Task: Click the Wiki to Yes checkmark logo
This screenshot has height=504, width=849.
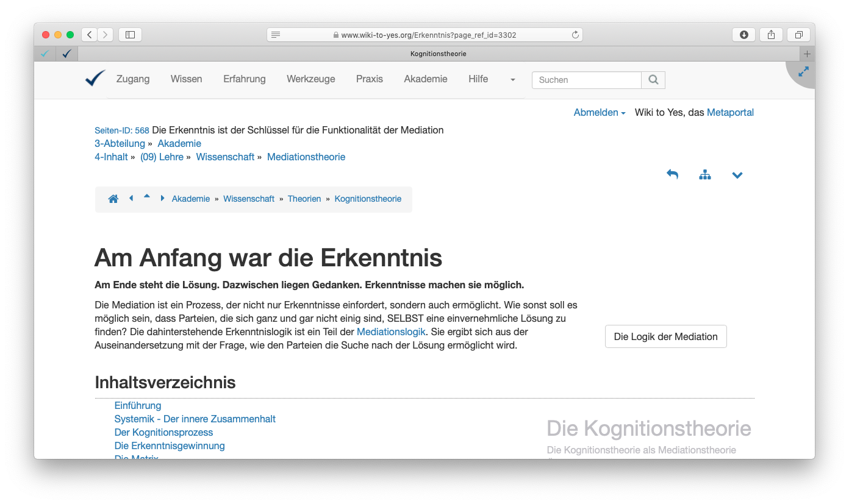Action: 95,79
